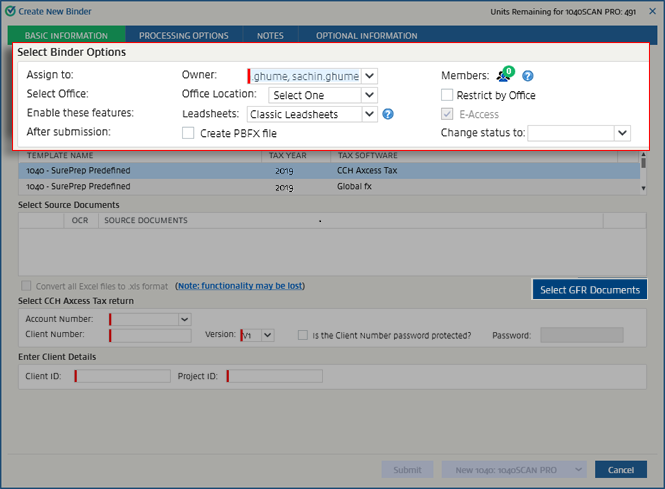Go to the Notes tab
This screenshot has width=665, height=489.
(x=270, y=36)
